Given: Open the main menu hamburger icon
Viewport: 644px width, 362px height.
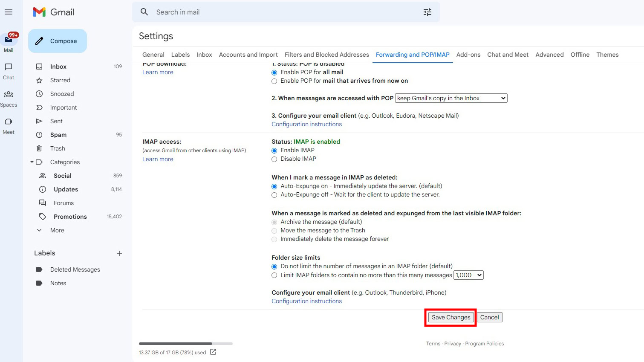Looking at the screenshot, I should 9,12.
